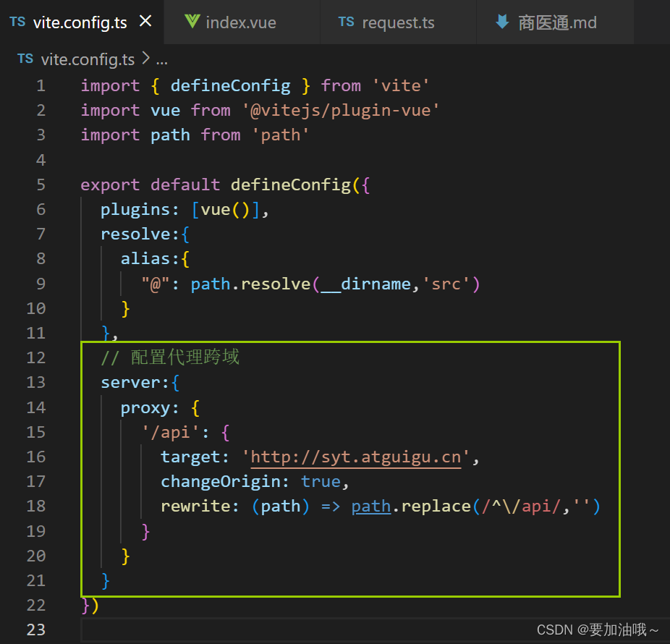670x644 pixels.
Task: Open the request.ts tab
Action: [x=398, y=22]
